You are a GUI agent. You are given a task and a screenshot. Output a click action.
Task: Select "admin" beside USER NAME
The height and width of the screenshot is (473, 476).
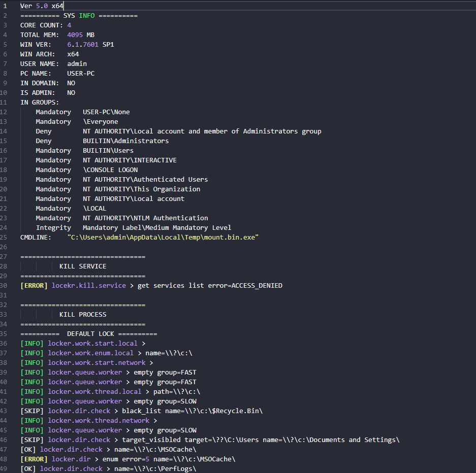(77, 64)
